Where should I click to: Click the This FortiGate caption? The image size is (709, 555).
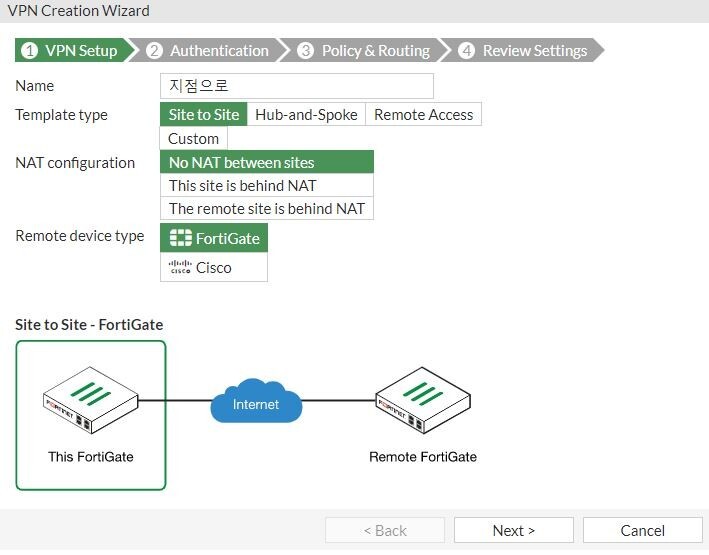90,456
